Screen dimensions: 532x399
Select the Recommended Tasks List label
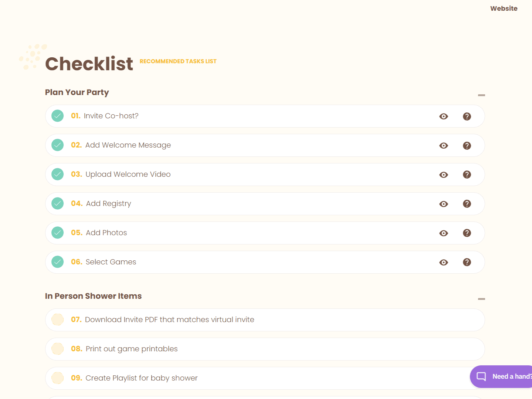[x=178, y=61]
